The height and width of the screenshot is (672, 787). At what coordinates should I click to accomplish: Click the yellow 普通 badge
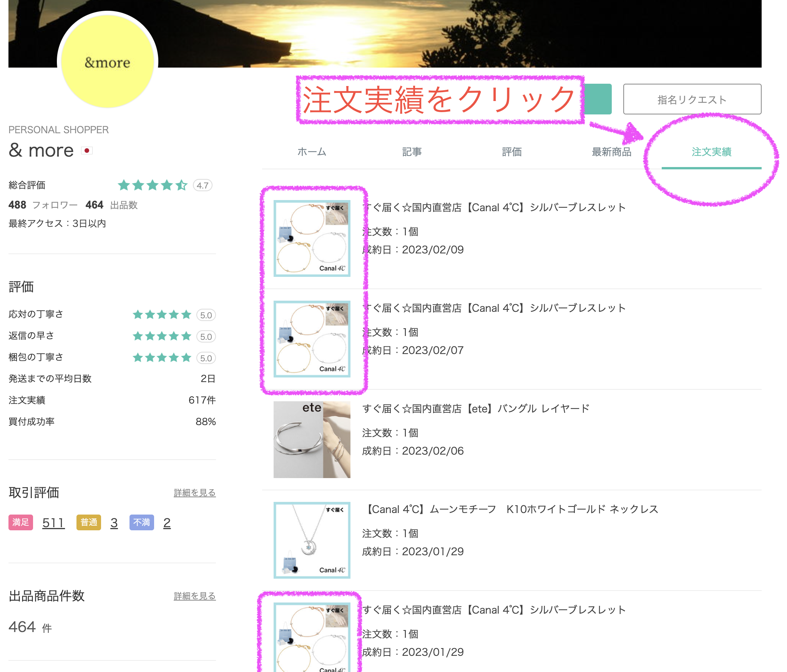89,522
